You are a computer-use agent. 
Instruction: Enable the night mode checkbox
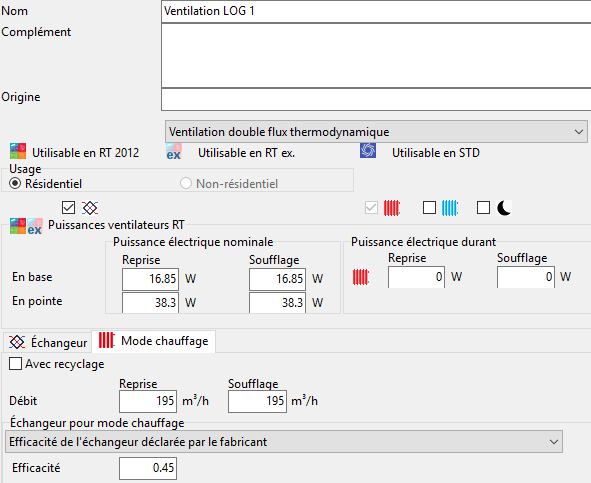pyautogui.click(x=484, y=207)
